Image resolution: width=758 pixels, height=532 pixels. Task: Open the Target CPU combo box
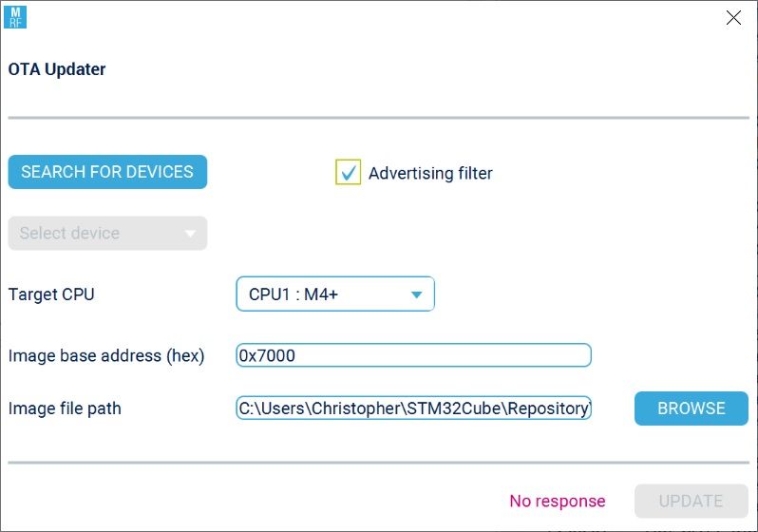point(335,294)
